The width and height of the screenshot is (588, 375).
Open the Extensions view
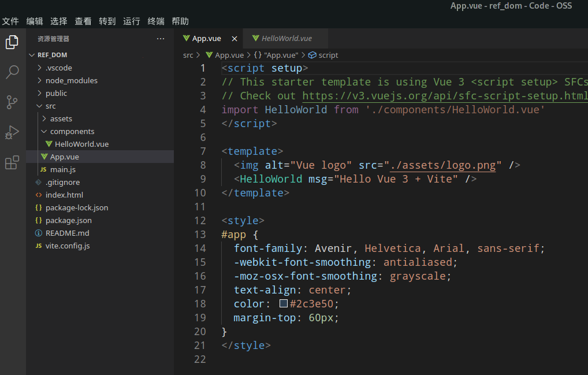[x=12, y=162]
